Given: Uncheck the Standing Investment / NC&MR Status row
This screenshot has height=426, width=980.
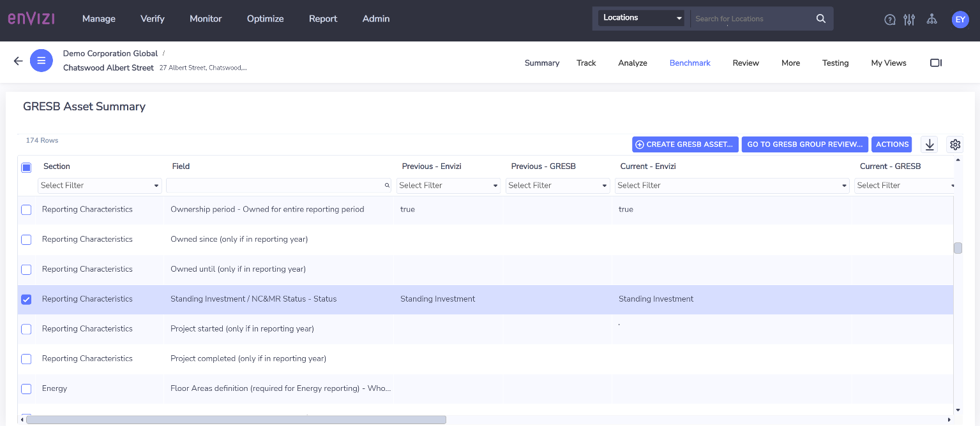Looking at the screenshot, I should point(26,300).
